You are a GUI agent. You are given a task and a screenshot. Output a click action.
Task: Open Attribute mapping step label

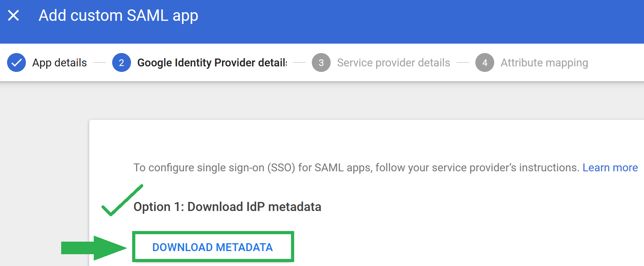tap(544, 62)
